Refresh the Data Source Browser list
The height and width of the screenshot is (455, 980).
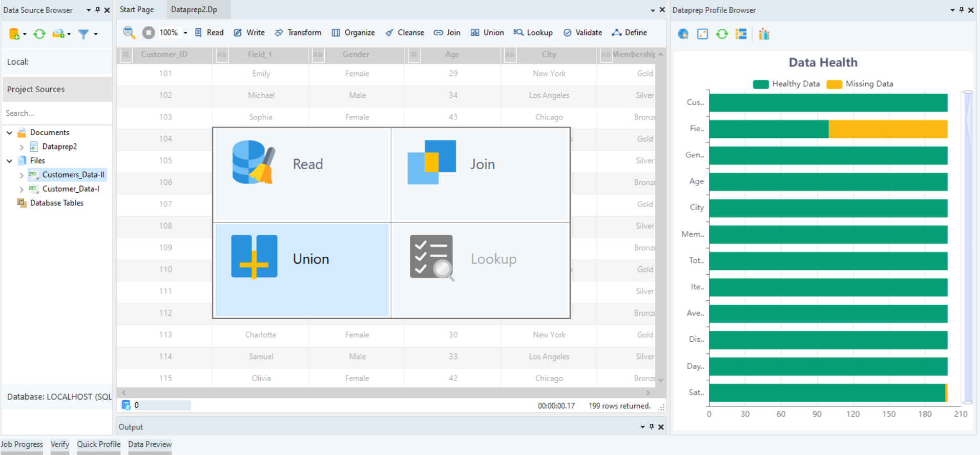pyautogui.click(x=39, y=34)
